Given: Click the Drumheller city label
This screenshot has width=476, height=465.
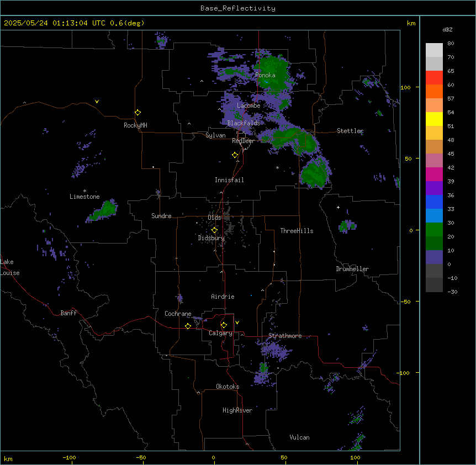Looking at the screenshot, I should [352, 269].
